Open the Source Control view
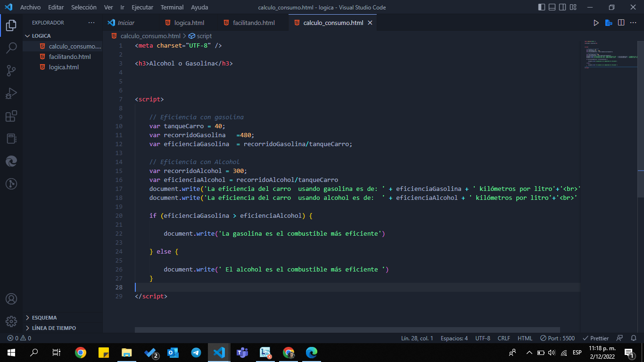 click(11, 71)
